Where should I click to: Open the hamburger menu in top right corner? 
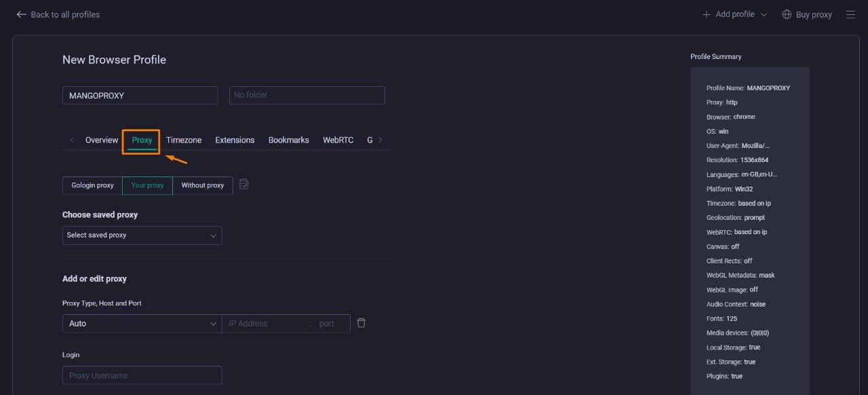click(x=850, y=14)
